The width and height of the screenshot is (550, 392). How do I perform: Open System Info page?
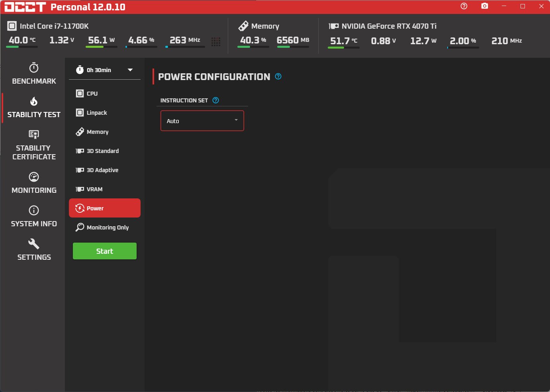point(34,216)
